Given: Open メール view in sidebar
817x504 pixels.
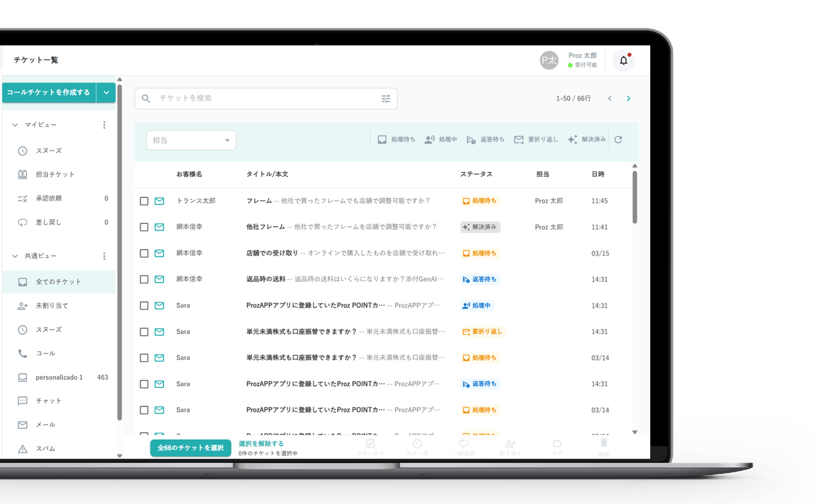Looking at the screenshot, I should click(x=59, y=425).
